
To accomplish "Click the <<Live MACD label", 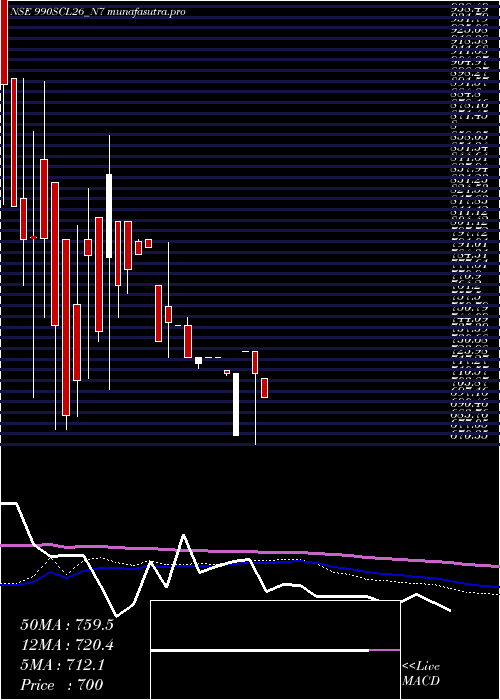I will tap(421, 674).
